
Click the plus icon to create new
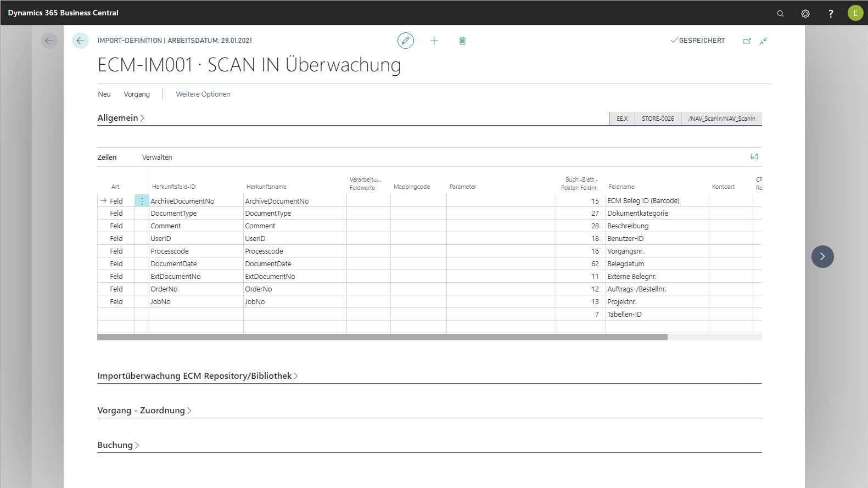(434, 41)
